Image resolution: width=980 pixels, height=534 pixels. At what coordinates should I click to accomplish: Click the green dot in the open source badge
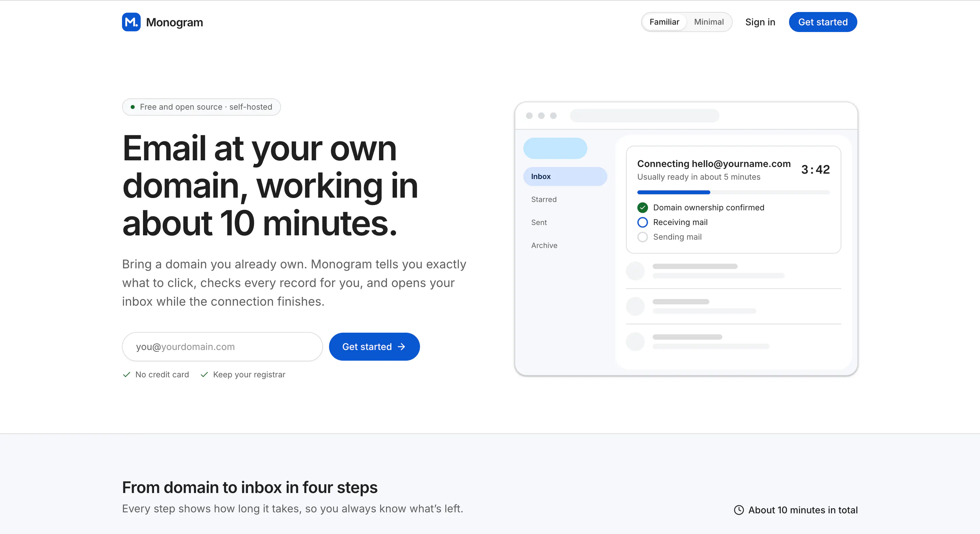point(132,107)
